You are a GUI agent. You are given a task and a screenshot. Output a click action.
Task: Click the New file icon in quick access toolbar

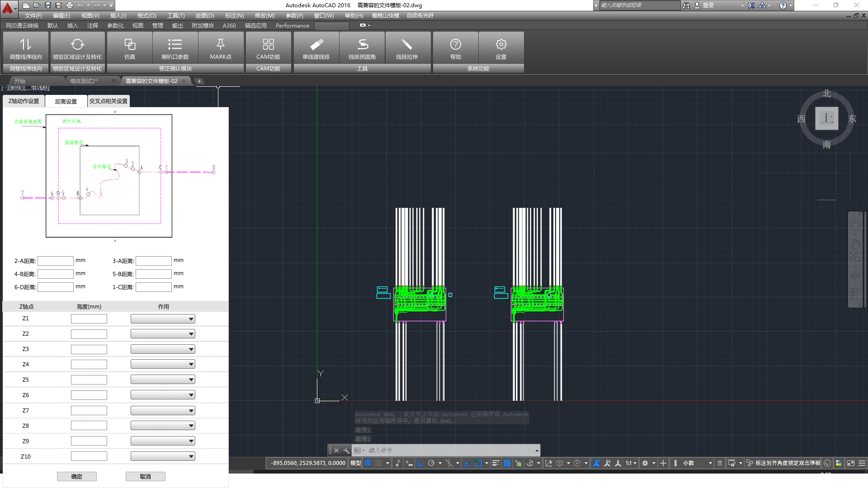tap(26, 5)
